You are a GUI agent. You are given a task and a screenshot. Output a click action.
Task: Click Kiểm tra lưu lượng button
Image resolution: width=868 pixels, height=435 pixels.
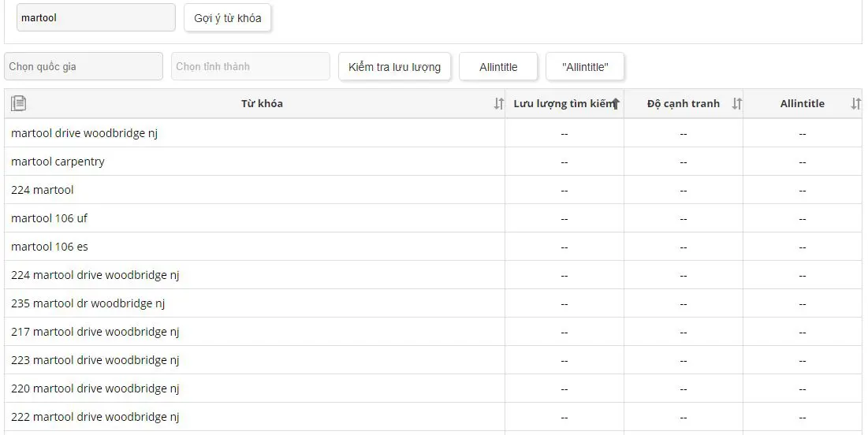(x=395, y=67)
